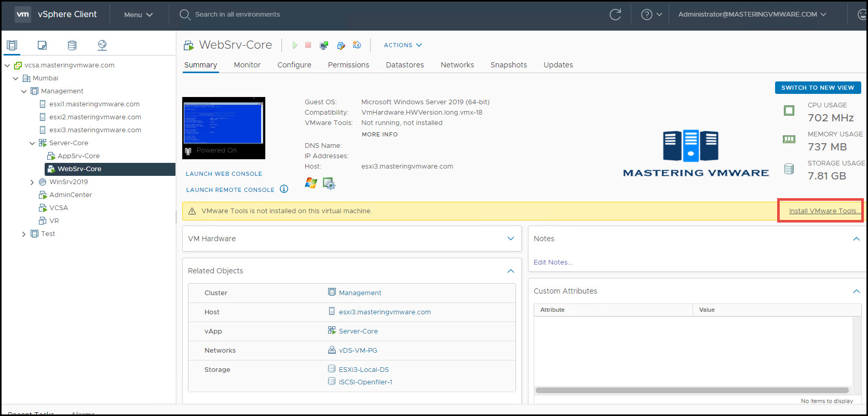The width and height of the screenshot is (868, 416).
Task: Click warning triangle in yellow banner
Action: click(x=192, y=211)
